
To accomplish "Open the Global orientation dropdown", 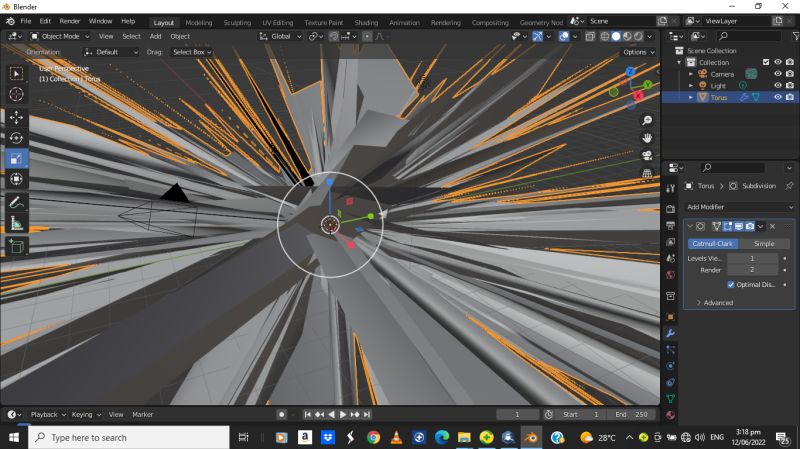I will [x=280, y=36].
